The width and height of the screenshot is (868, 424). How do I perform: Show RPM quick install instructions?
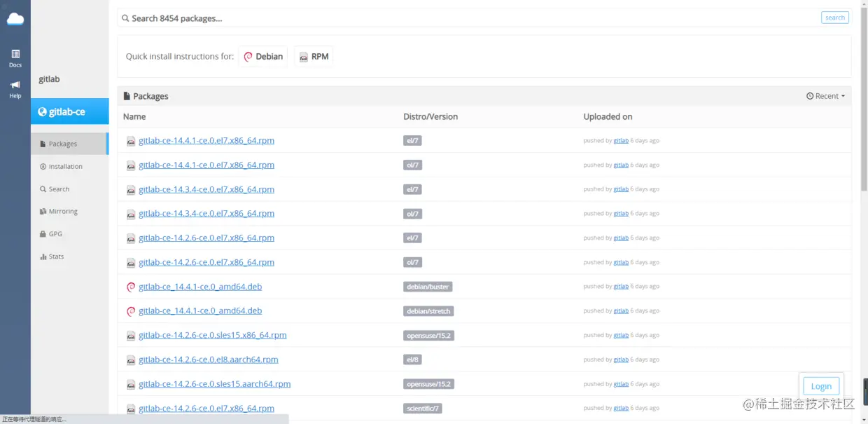click(x=314, y=57)
